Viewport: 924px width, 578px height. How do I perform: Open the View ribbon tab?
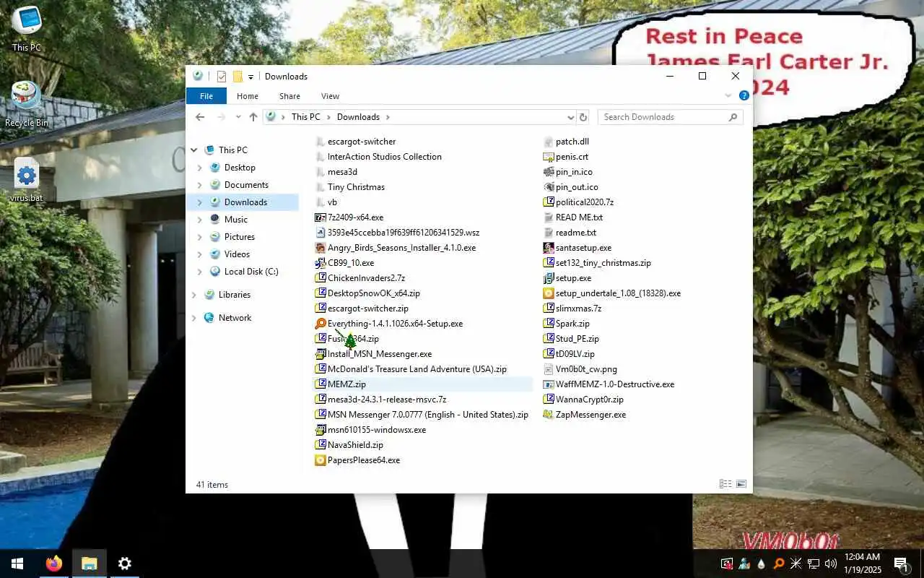[330, 96]
